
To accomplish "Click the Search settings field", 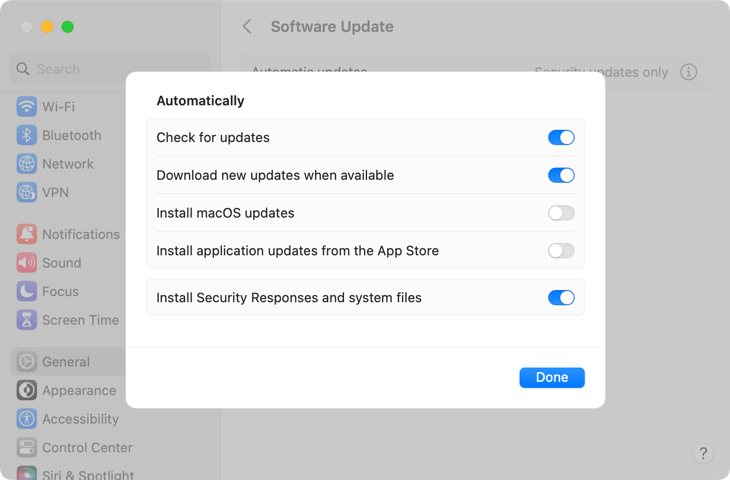I will click(x=110, y=69).
